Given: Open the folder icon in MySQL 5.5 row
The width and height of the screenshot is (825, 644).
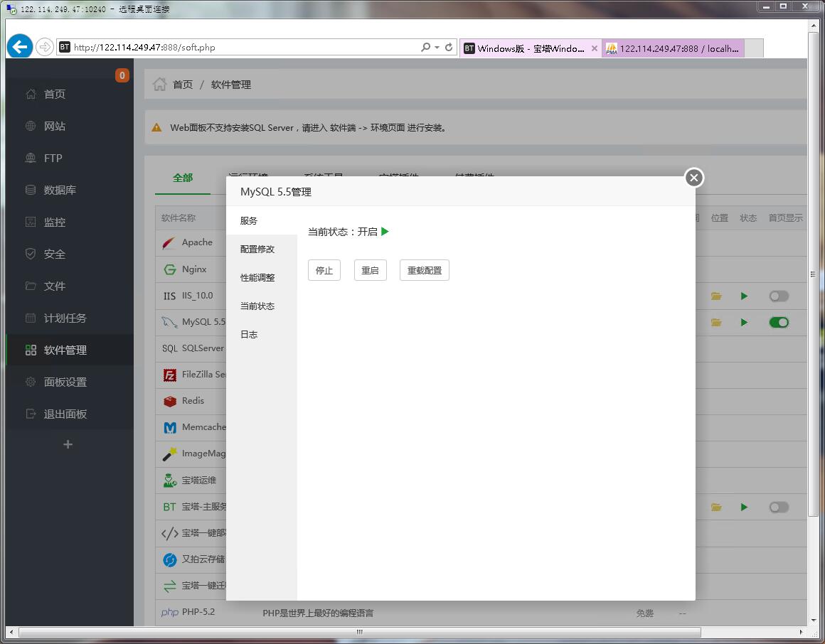Looking at the screenshot, I should click(x=716, y=322).
